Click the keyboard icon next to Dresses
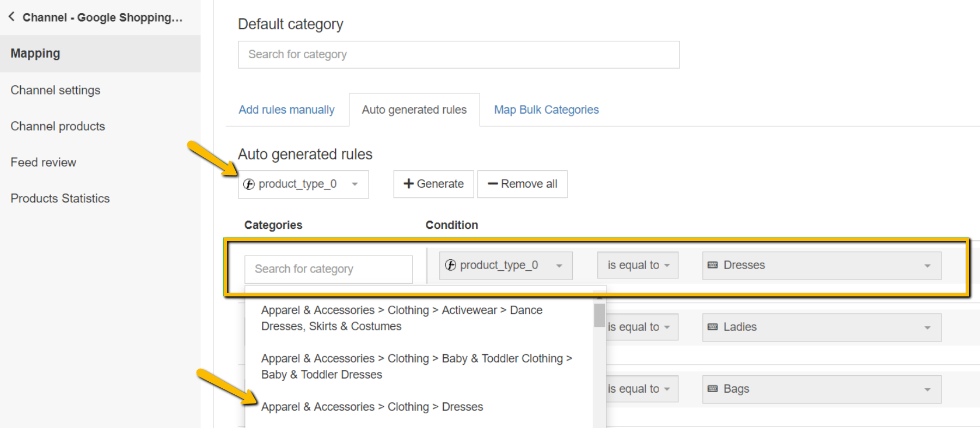Viewport: 980px width, 428px height. 713,265
